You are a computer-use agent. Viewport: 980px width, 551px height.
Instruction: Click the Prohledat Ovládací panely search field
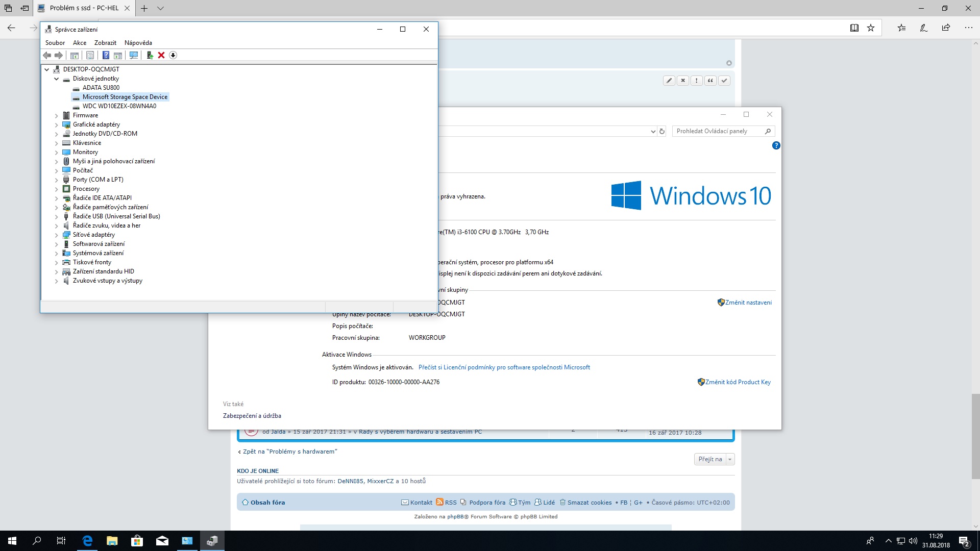coord(717,131)
